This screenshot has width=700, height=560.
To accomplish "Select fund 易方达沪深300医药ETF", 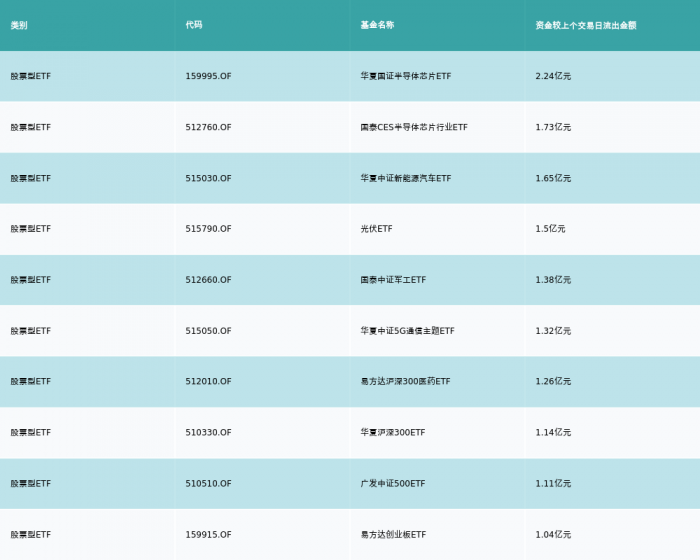I will [x=405, y=381].
